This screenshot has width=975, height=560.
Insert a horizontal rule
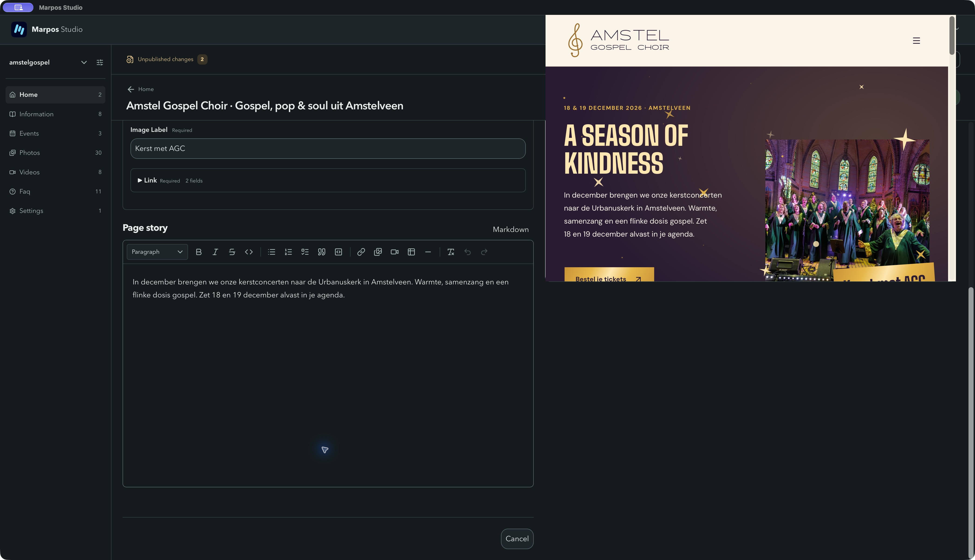tap(428, 252)
